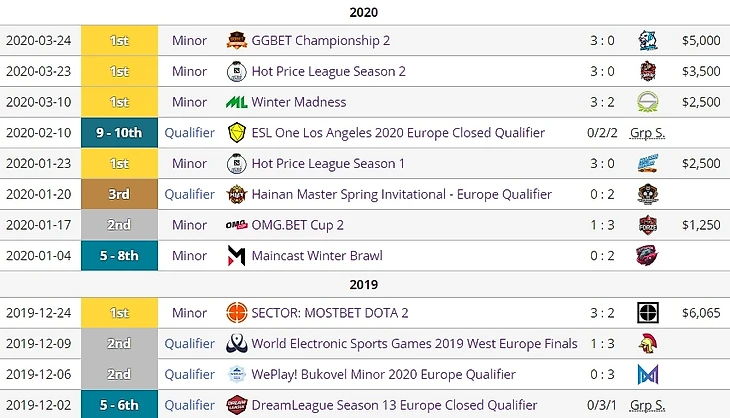Click the ESL One Los Angeles tournament icon
730x418 pixels.
(237, 133)
